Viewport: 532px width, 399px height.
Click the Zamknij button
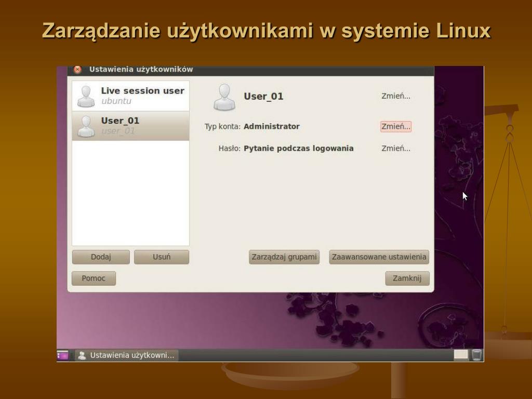(x=407, y=278)
